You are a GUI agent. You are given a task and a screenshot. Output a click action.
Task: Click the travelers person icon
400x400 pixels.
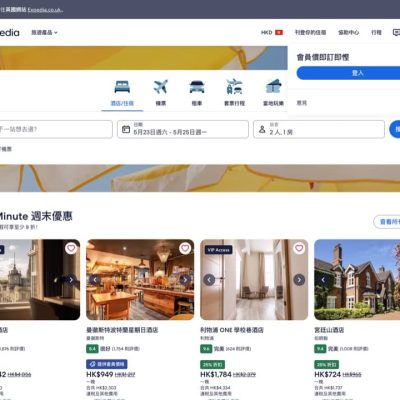click(x=262, y=129)
